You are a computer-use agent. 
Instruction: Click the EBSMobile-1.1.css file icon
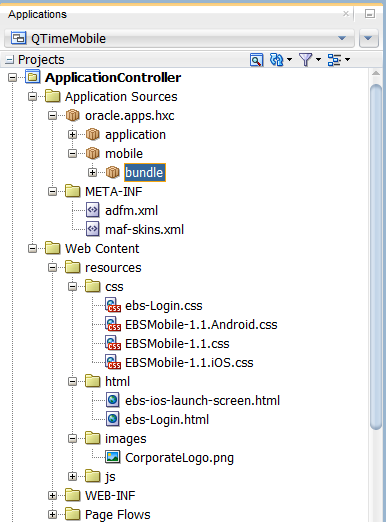click(x=113, y=344)
